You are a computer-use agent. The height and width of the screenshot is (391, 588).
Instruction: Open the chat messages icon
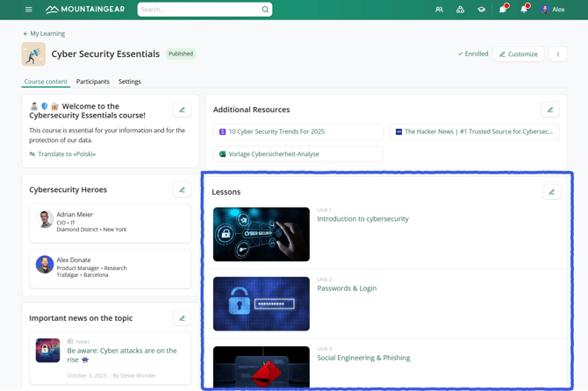[x=503, y=10]
